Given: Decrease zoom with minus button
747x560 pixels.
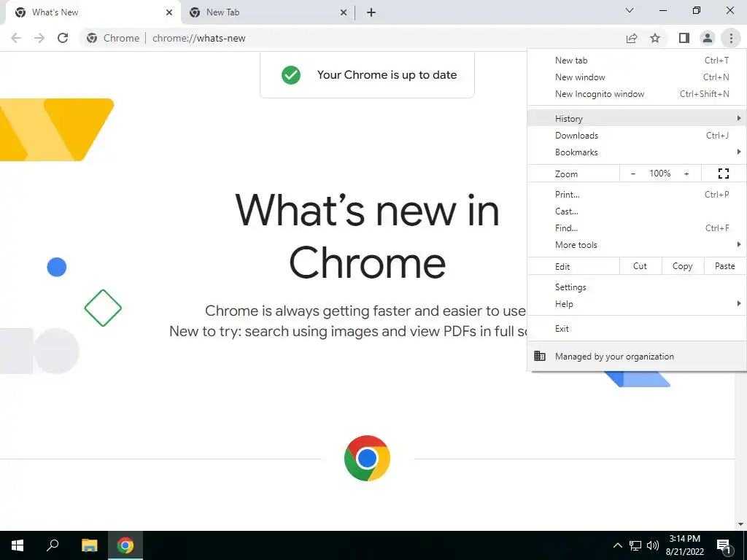Looking at the screenshot, I should click(633, 174).
